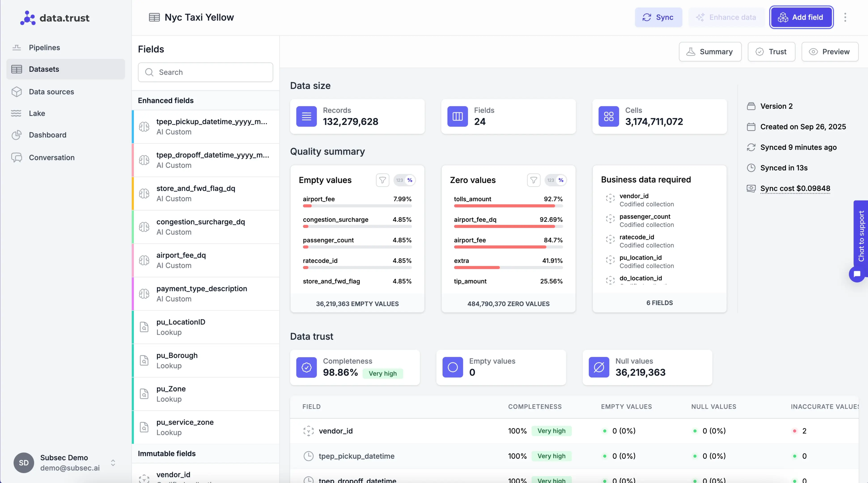This screenshot has height=483, width=868.
Task: Click the data.trust logo
Action: [55, 18]
